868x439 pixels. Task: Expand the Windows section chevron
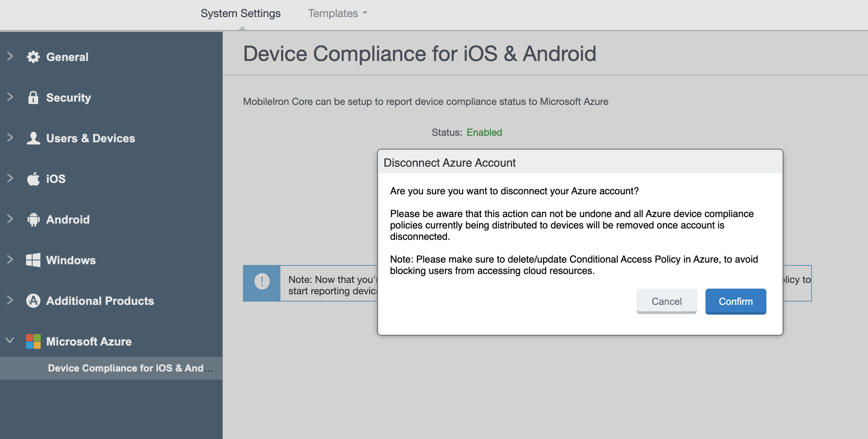click(10, 260)
